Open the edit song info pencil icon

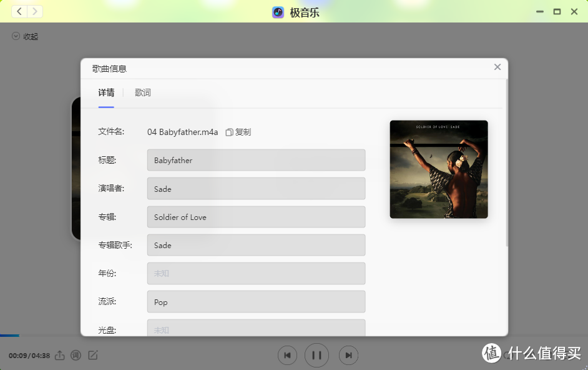click(92, 356)
